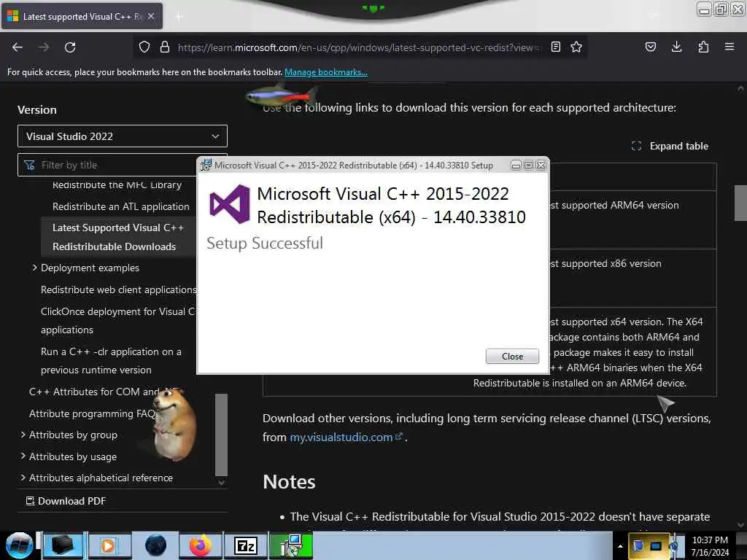Click the page vertical scrollbar thumb
This screenshot has height=560, width=747.
pyautogui.click(x=740, y=203)
